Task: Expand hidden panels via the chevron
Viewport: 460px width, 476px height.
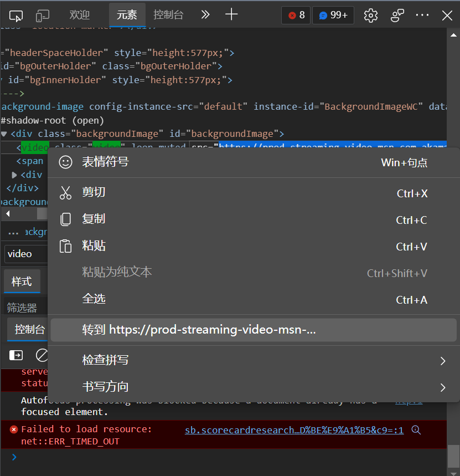Action: pos(205,15)
